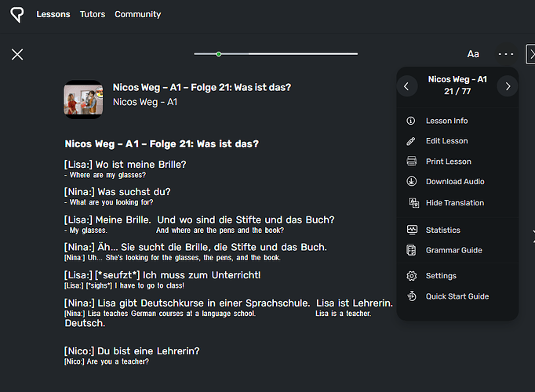Open the Settings gear icon
The height and width of the screenshot is (392, 535).
click(412, 276)
